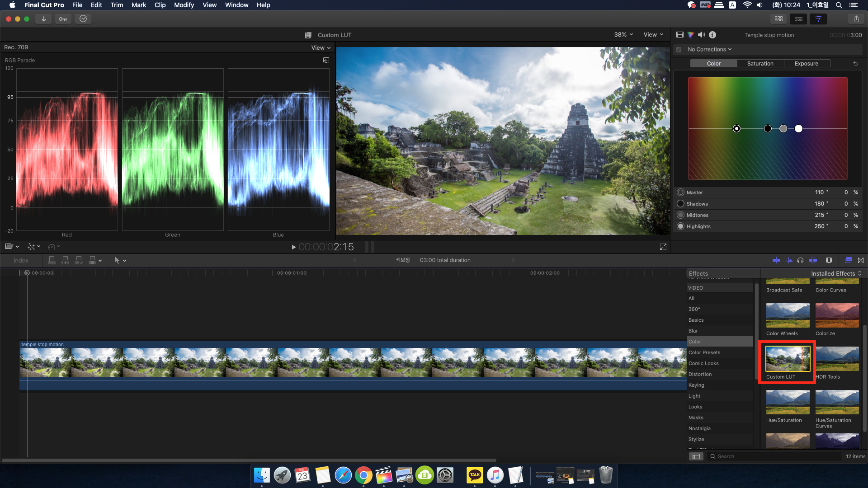Click the connect clip to storyline icon
The image size is (868, 488).
52,260
